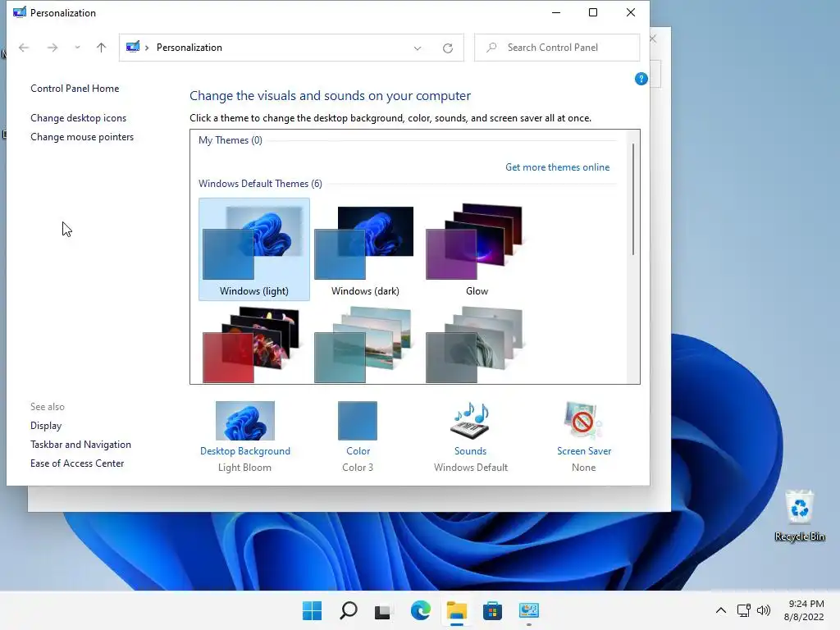The image size is (840, 630).
Task: Open Help with the blue question mark
Action: [641, 80]
